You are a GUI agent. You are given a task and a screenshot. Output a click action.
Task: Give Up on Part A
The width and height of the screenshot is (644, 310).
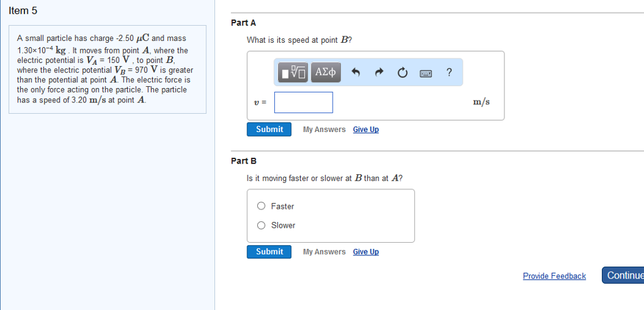[x=366, y=130]
